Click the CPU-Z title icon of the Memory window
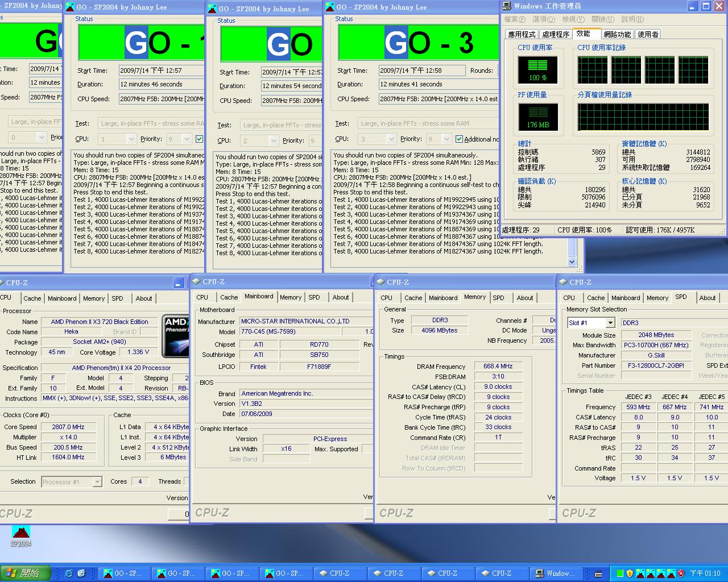728x582 pixels. 380,282
